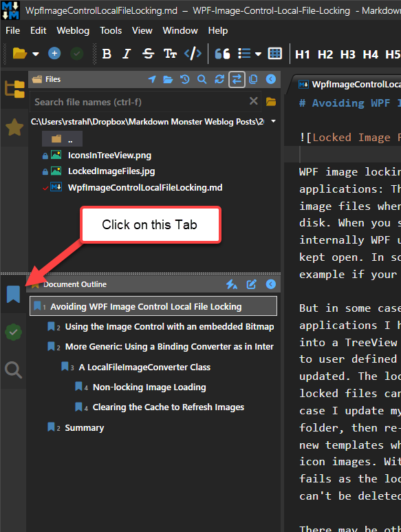Jump to Summary outline heading

click(84, 428)
